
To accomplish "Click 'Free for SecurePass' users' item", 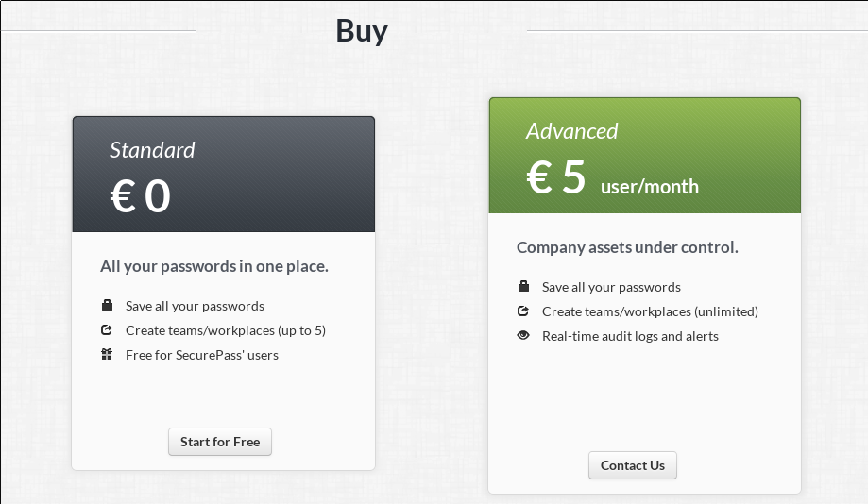I will 202,355.
